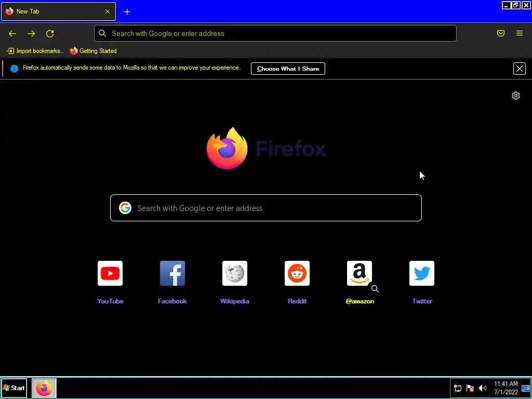Dismiss the data notification bar
Image resolution: width=532 pixels, height=399 pixels.
coord(520,69)
